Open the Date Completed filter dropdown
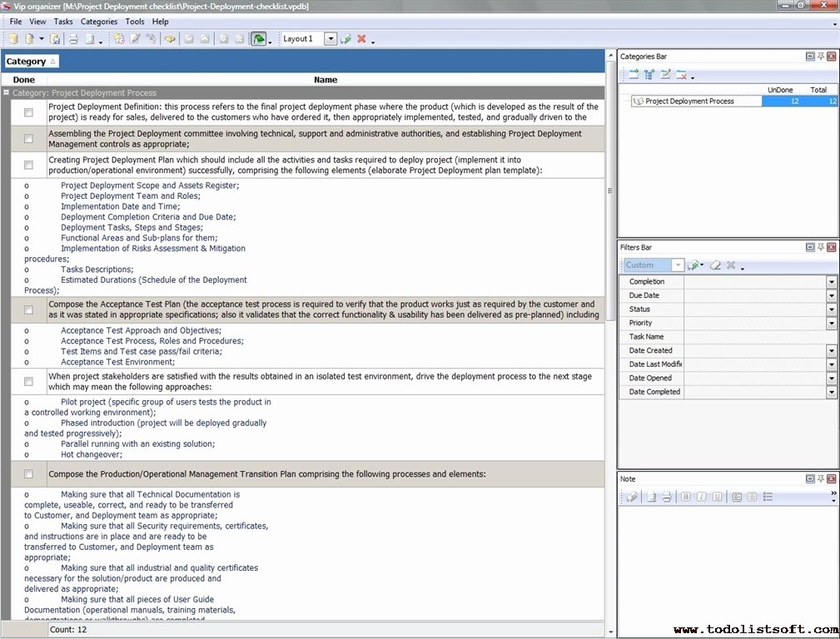Viewport: 840px width, 639px height. point(832,392)
